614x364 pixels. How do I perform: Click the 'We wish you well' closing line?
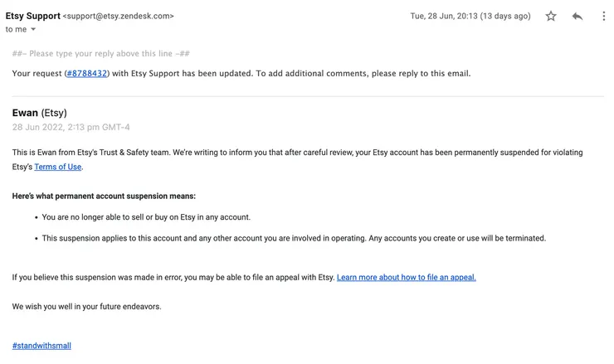(86, 306)
